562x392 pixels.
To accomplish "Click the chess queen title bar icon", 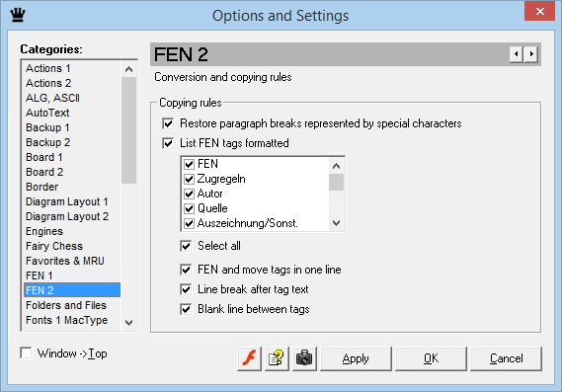I will pyautogui.click(x=17, y=16).
